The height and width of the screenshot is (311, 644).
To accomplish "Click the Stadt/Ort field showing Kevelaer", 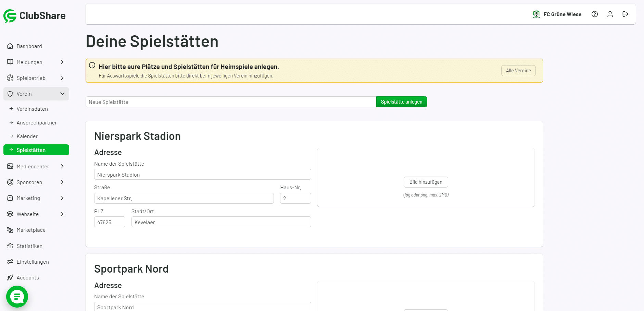I will pos(221,222).
